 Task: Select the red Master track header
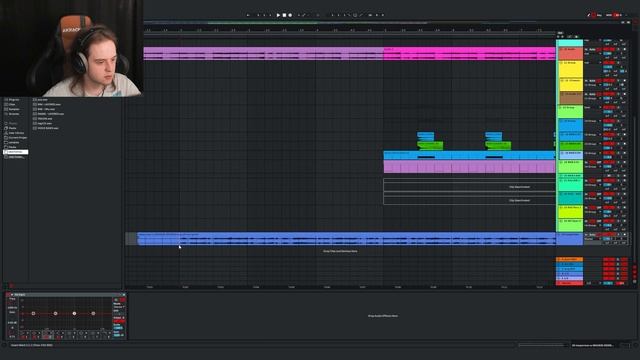click(x=569, y=283)
